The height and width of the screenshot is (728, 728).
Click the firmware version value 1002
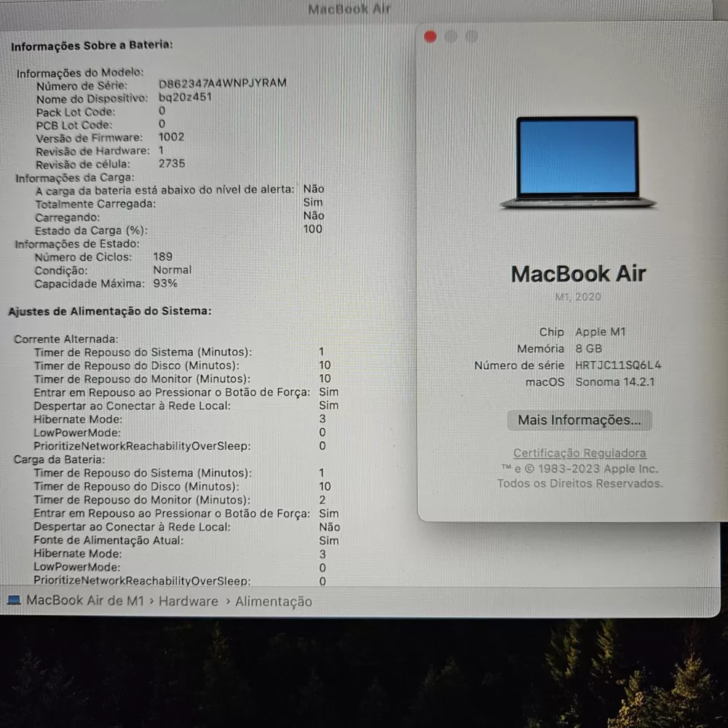171,137
